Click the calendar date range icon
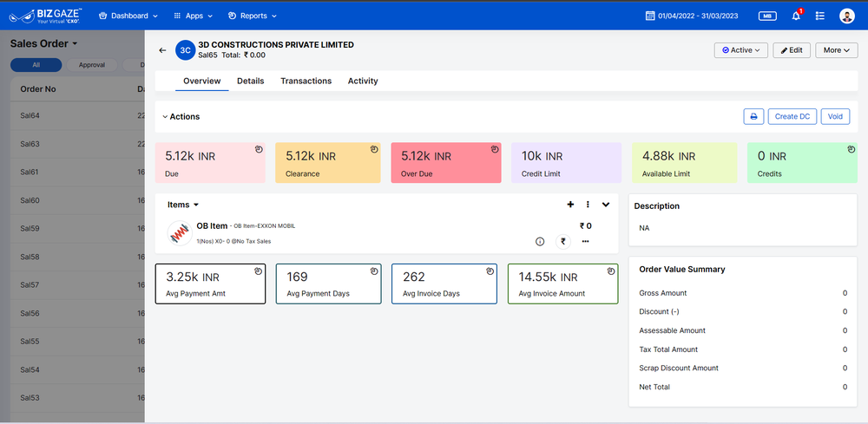Screen dimensions: 868x424 (x=650, y=16)
